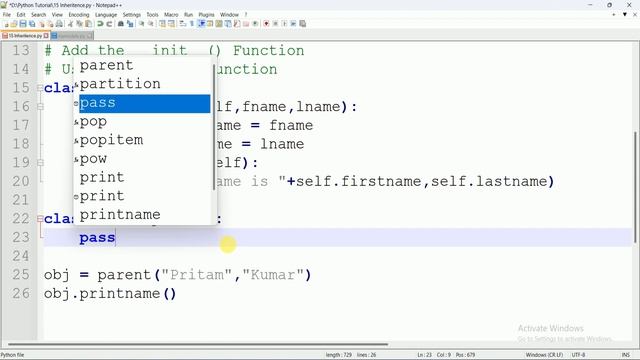Start macro recording with the red icon

coord(266,24)
